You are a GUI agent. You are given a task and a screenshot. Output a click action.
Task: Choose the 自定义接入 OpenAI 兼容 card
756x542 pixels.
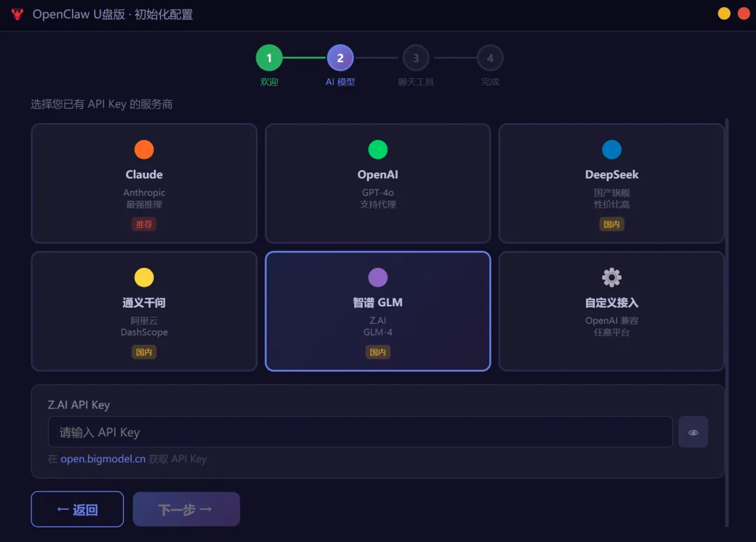[612, 311]
